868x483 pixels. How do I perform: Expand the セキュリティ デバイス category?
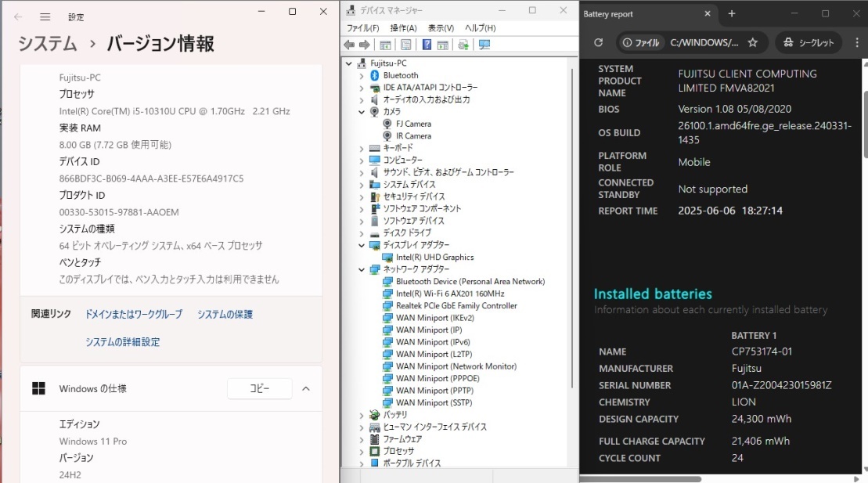(x=362, y=196)
